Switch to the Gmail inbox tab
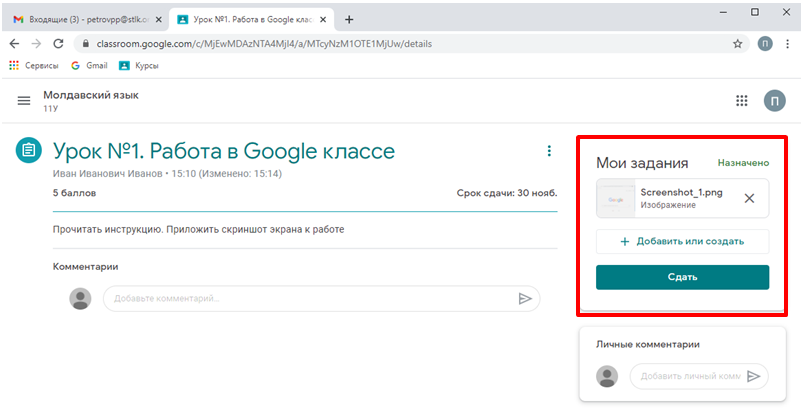The height and width of the screenshot is (414, 804). pyautogui.click(x=86, y=19)
